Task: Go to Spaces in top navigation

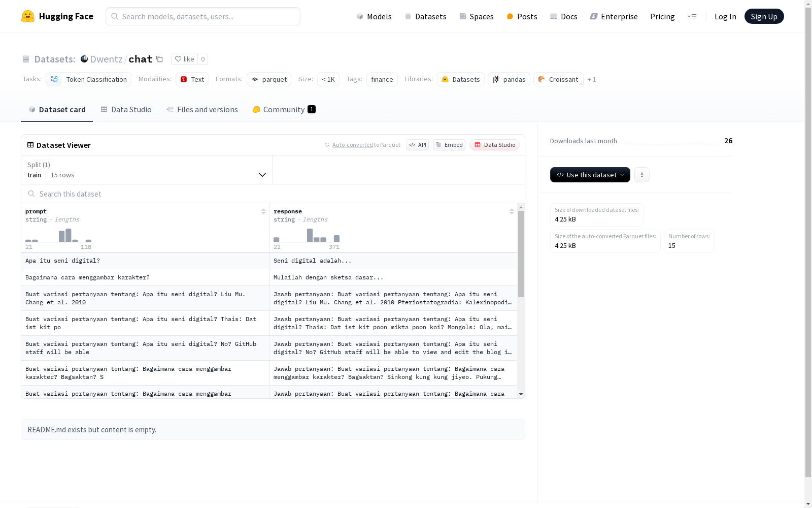Action: (476, 16)
